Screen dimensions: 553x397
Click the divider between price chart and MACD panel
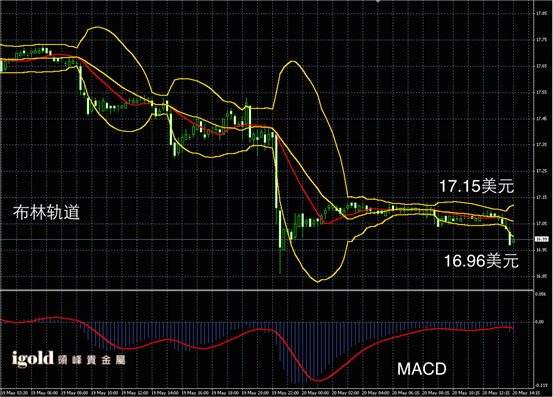click(267, 290)
